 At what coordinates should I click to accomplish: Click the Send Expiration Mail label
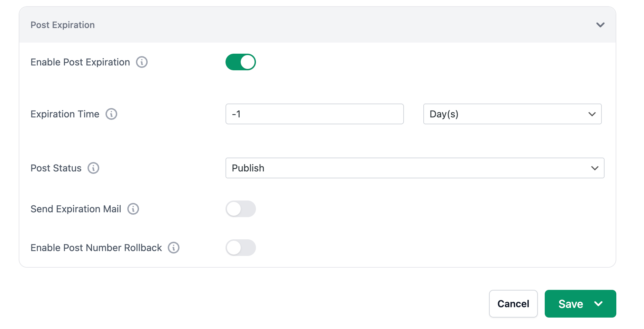point(76,209)
